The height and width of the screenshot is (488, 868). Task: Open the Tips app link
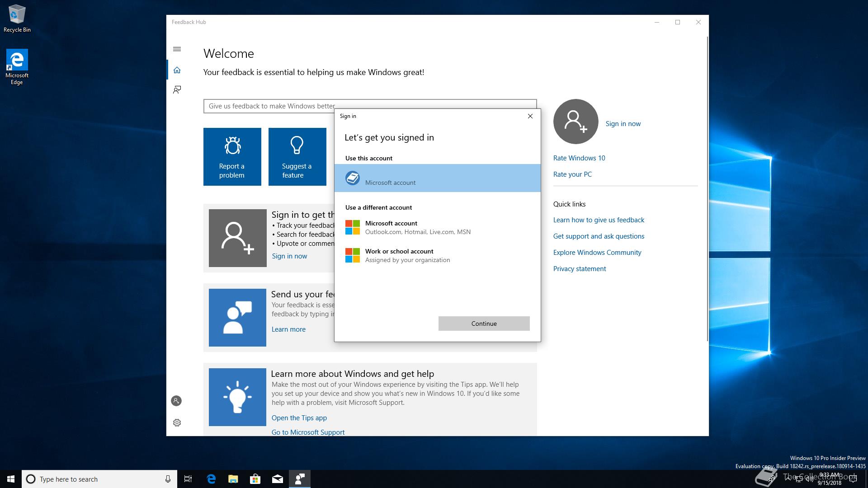point(299,418)
